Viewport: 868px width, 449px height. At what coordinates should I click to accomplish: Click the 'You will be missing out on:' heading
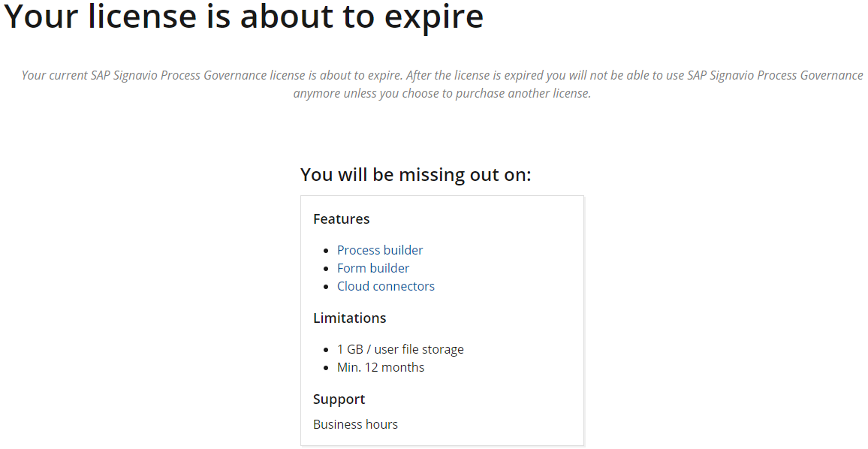416,174
